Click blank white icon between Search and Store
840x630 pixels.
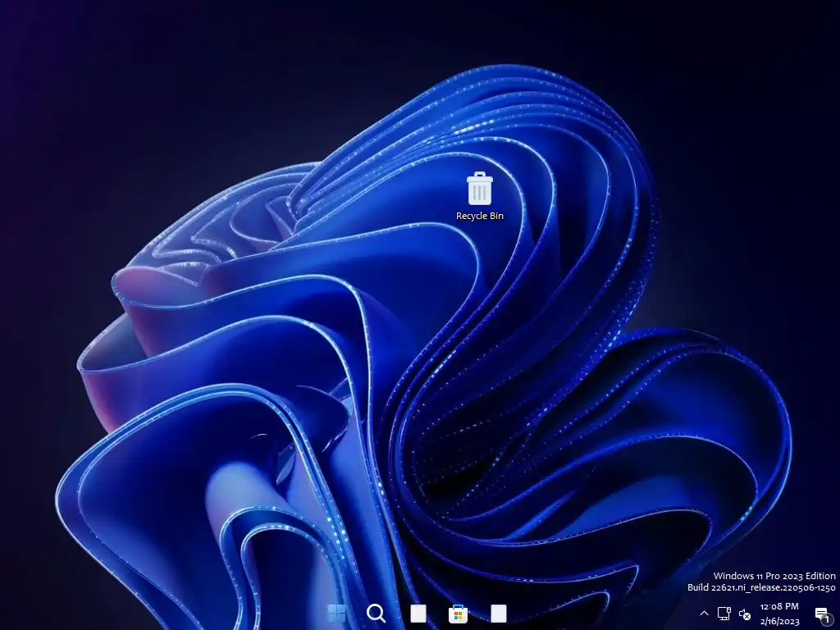tap(418, 614)
